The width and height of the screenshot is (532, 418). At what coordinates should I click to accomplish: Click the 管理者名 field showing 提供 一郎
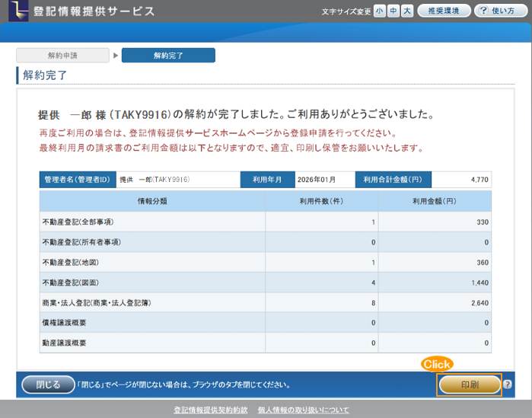177,180
